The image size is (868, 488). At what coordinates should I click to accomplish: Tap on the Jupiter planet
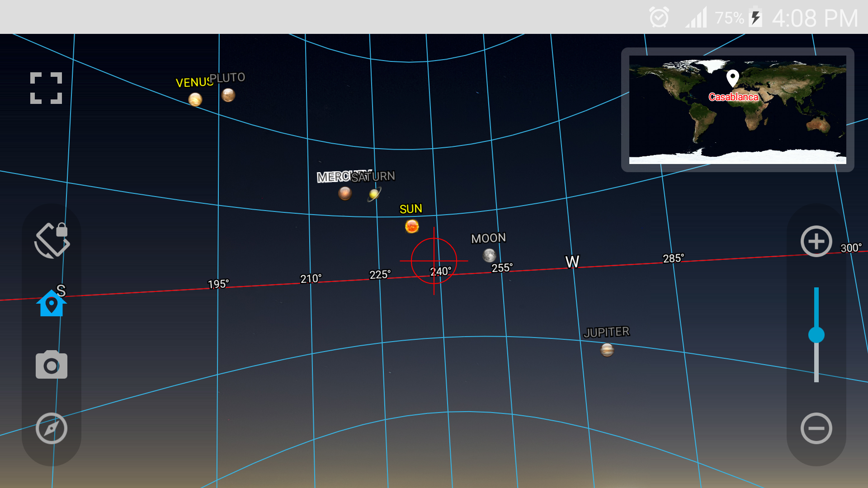(x=607, y=350)
